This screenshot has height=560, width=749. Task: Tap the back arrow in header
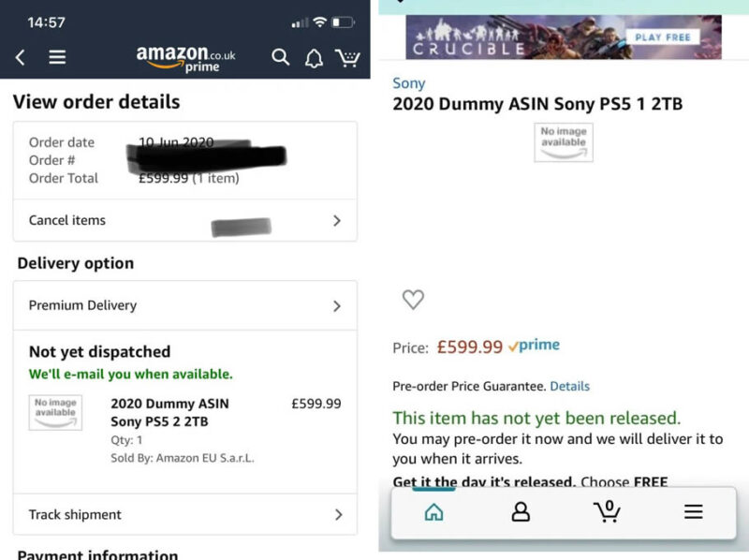pos(20,58)
